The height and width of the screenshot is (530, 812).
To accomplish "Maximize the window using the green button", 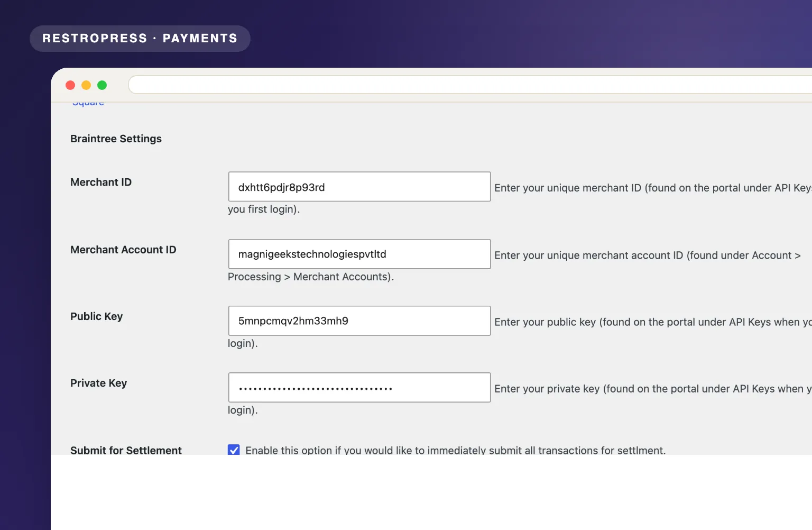I will click(102, 85).
